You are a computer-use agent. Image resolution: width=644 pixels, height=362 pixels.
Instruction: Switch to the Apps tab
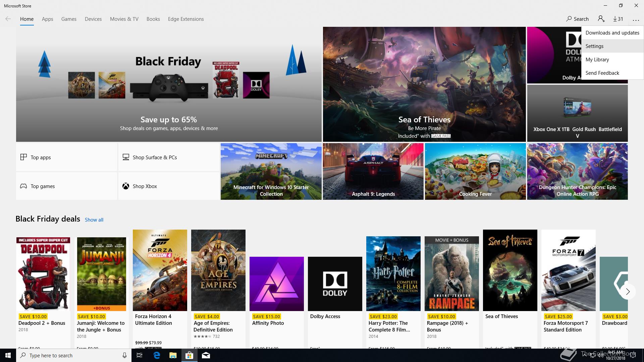tap(47, 19)
